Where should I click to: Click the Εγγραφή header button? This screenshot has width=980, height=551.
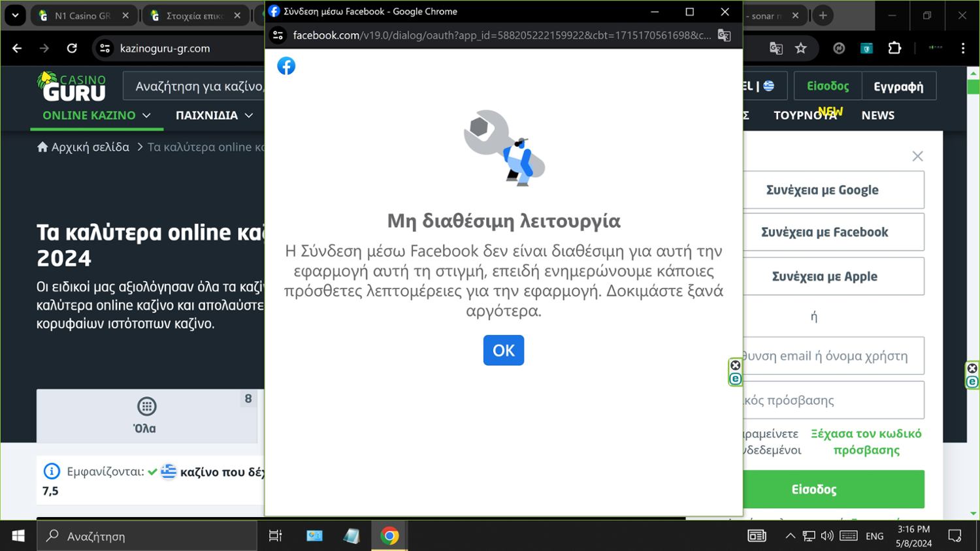tap(898, 86)
